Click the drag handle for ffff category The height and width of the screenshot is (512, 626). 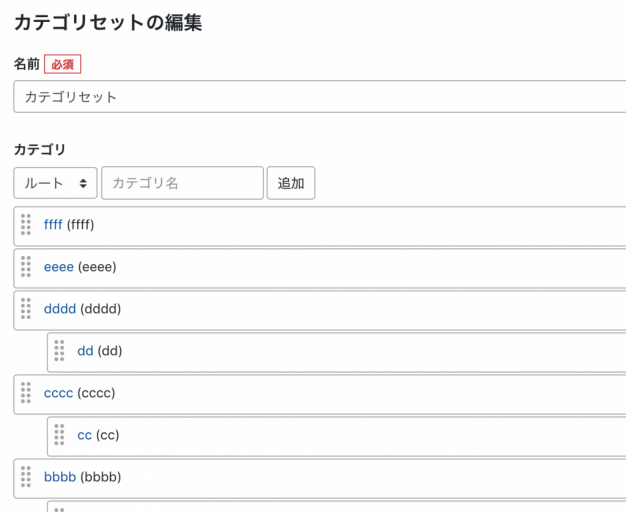coord(26,225)
